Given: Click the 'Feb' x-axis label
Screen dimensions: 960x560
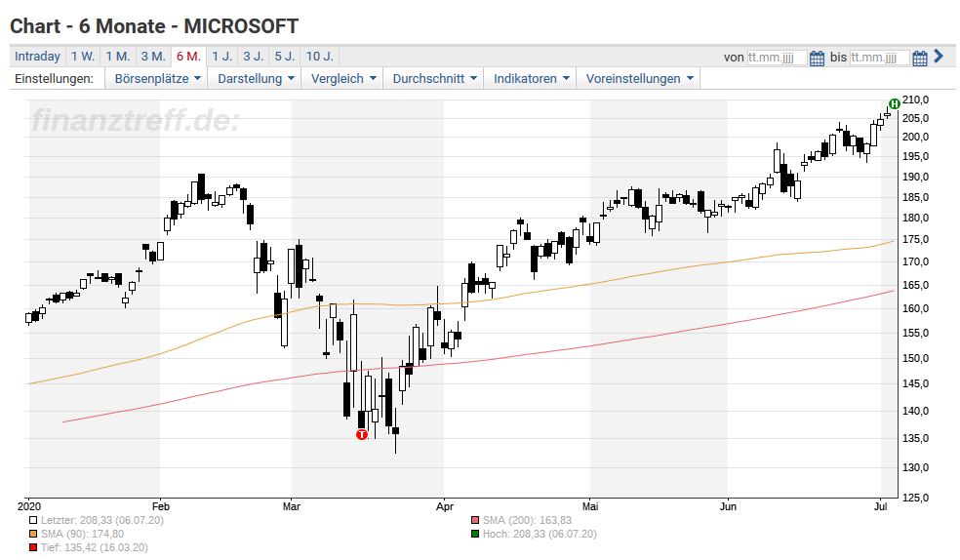Looking at the screenshot, I should point(160,506).
